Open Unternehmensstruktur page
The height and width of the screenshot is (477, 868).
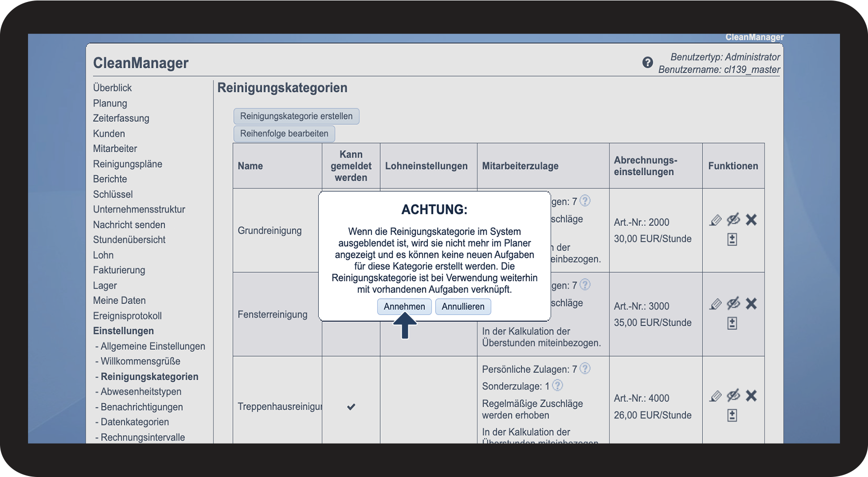click(x=139, y=210)
